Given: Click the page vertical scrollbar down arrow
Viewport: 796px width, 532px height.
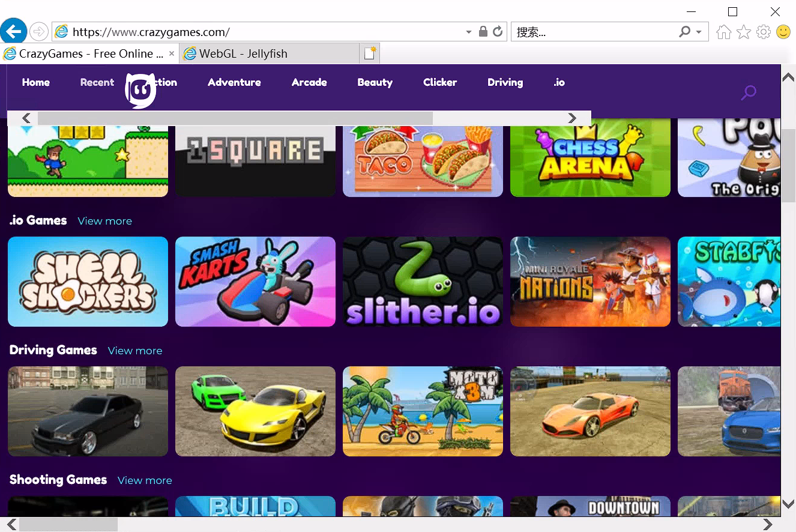Looking at the screenshot, I should point(788,504).
